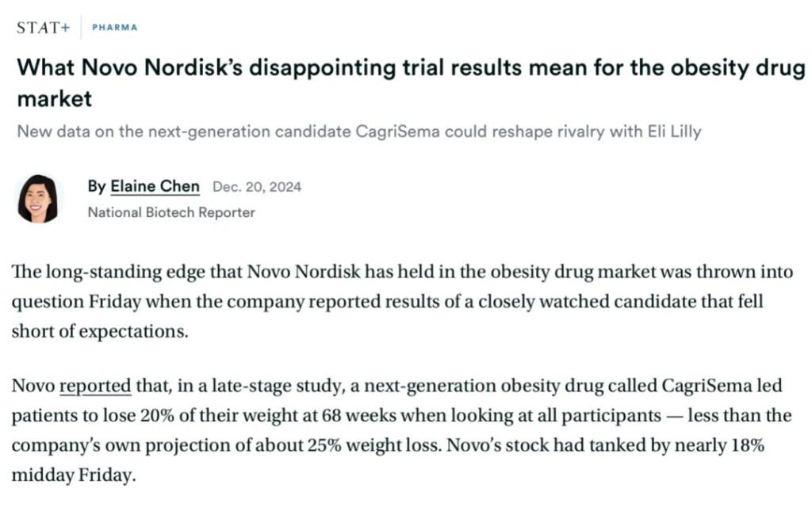Click 'Novo' at start of second paragraph
This screenshot has height=511, width=812.
(x=33, y=386)
